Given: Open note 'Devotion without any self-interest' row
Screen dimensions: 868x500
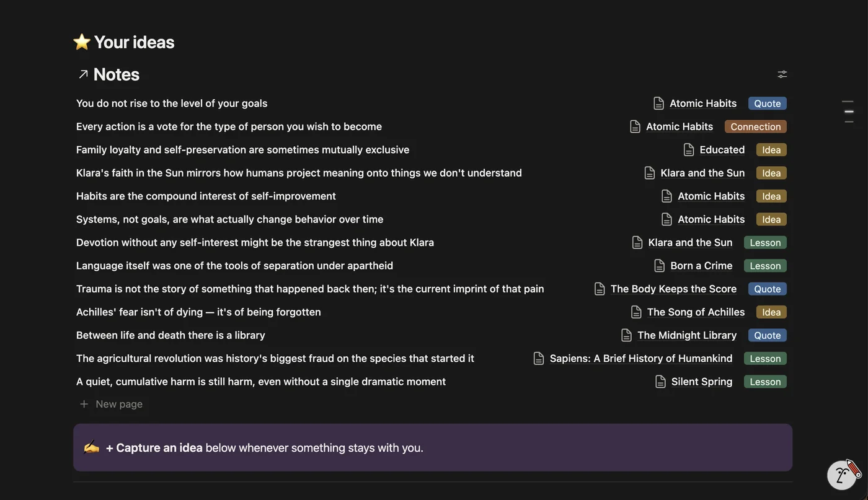Looking at the screenshot, I should pyautogui.click(x=255, y=242).
